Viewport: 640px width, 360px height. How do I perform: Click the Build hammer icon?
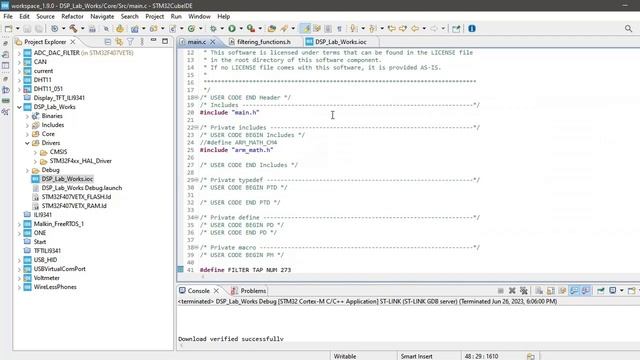point(73,29)
